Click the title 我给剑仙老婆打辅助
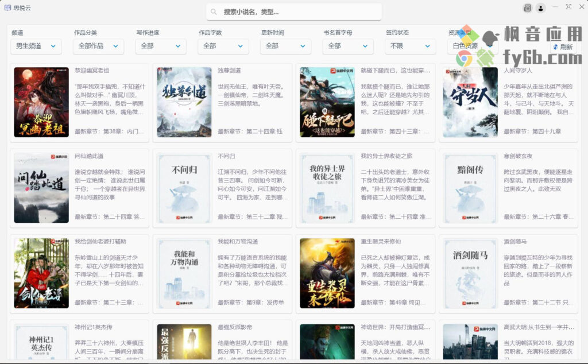Viewport: 588px width, 364px height. tap(100, 241)
